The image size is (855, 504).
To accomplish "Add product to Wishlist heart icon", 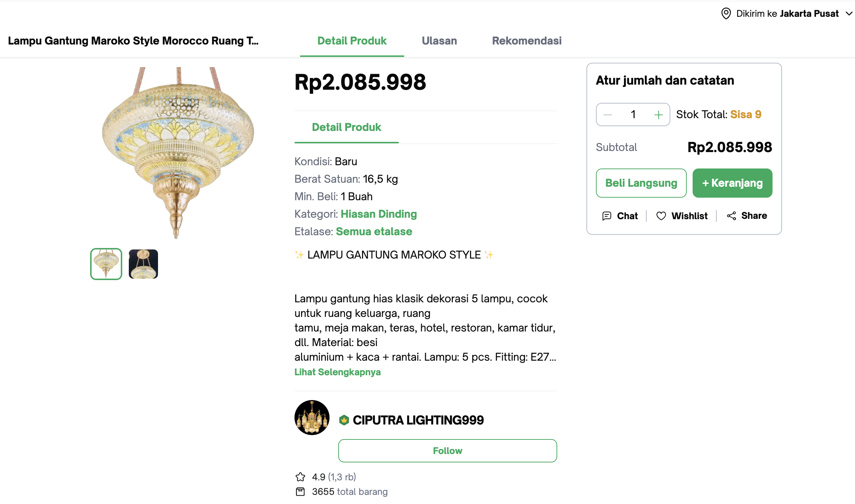I will tap(661, 216).
